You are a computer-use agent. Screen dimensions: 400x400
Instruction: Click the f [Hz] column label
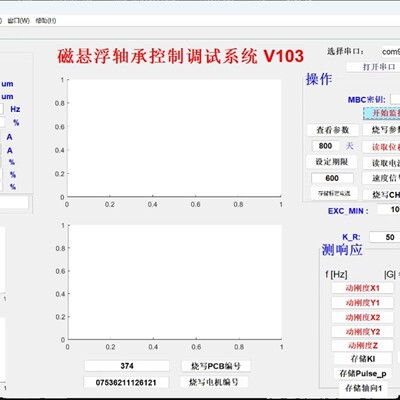coord(336,275)
